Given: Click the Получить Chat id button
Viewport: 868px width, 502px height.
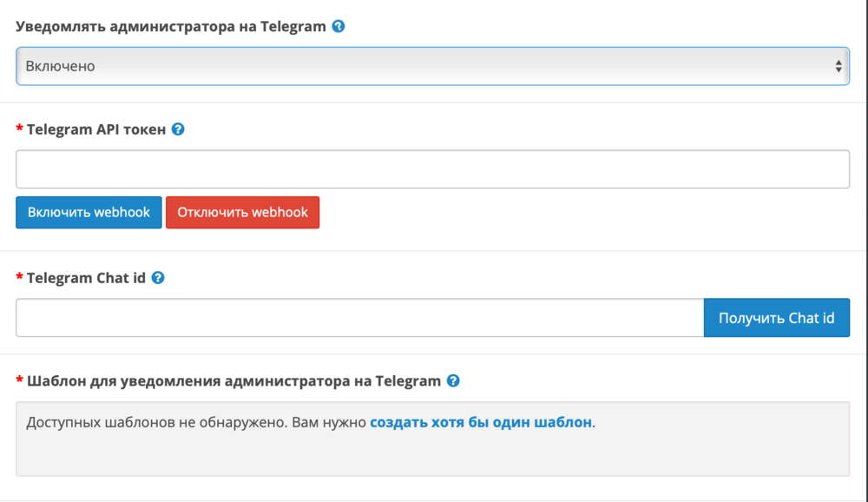Looking at the screenshot, I should point(776,318).
